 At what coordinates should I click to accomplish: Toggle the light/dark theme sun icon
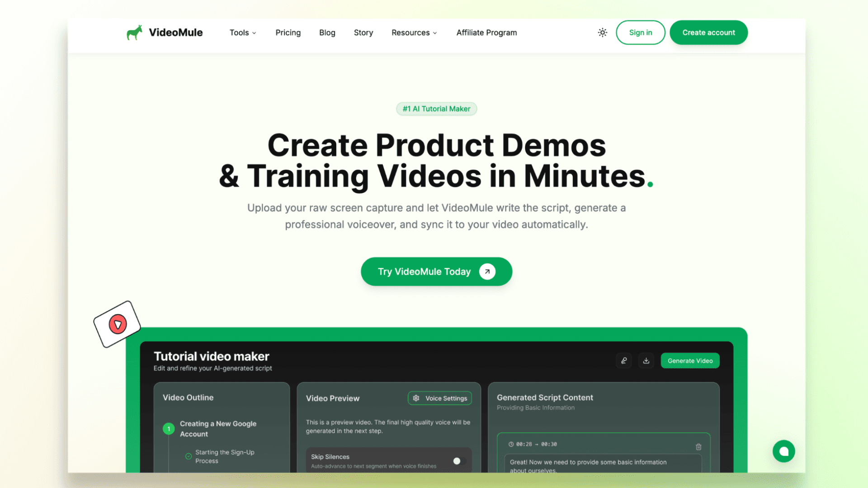point(602,33)
